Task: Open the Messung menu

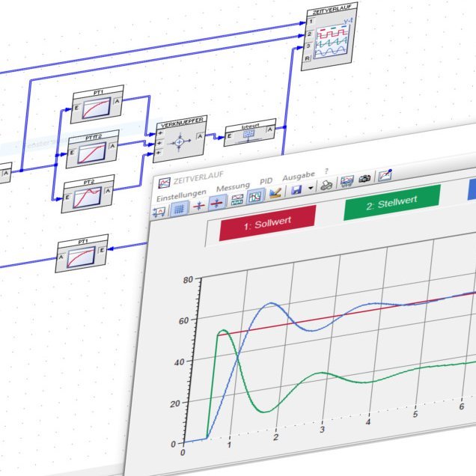Action: (233, 186)
